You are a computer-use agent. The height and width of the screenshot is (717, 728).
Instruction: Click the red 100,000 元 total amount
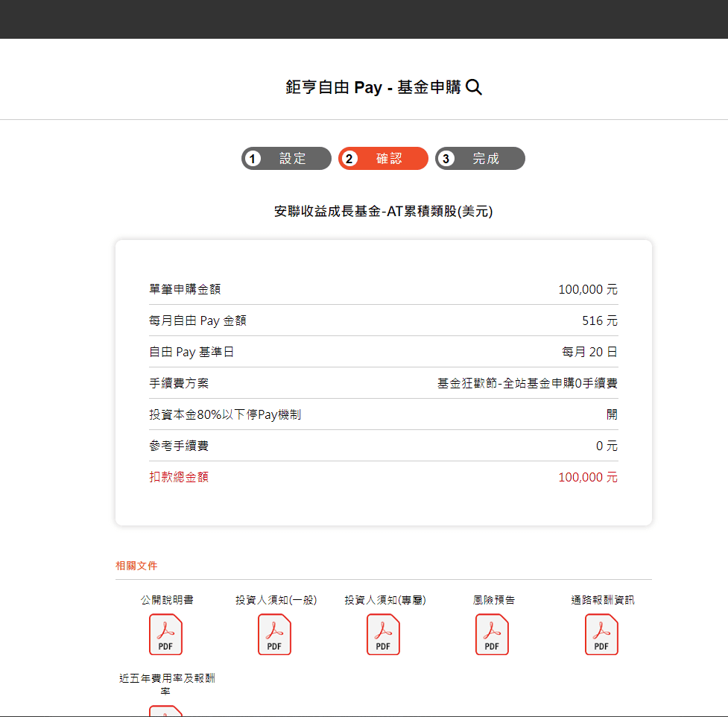[588, 477]
